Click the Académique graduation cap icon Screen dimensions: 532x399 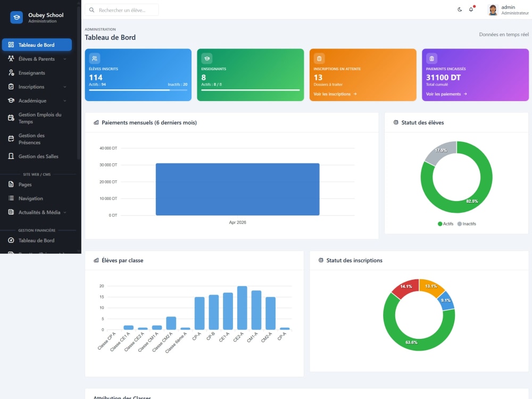pyautogui.click(x=11, y=101)
